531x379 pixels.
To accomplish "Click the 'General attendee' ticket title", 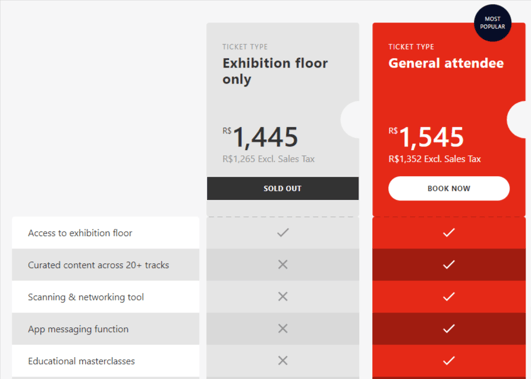I will pyautogui.click(x=446, y=63).
